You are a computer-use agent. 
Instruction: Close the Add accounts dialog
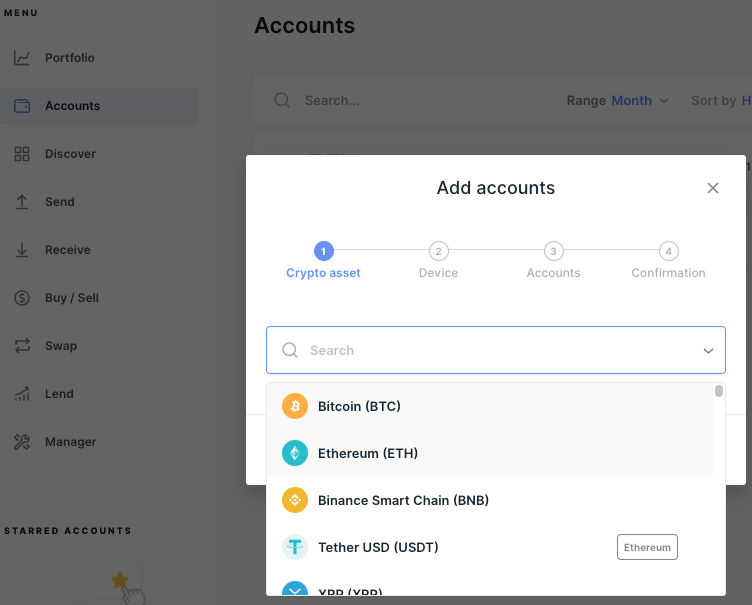pos(713,188)
